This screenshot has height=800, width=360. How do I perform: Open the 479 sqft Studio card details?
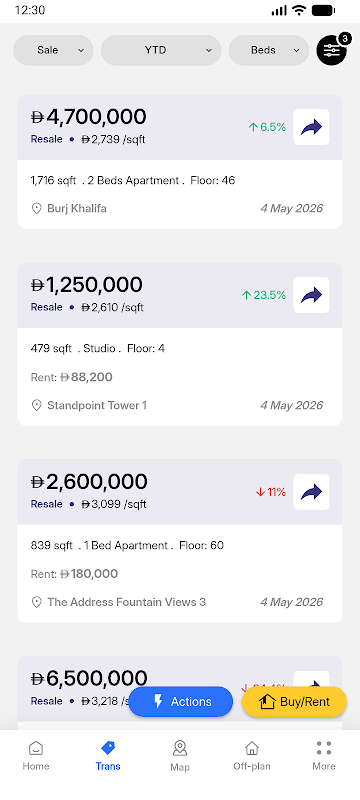click(x=179, y=344)
